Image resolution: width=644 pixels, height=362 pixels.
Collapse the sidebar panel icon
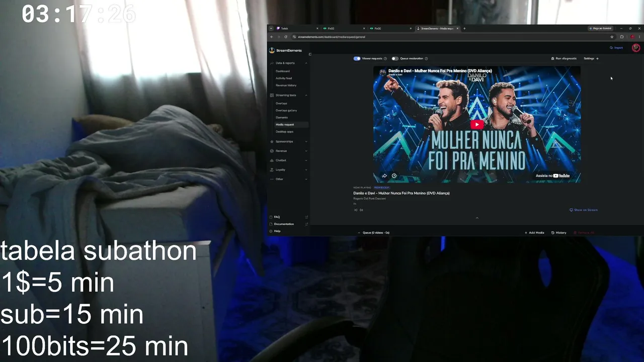310,54
